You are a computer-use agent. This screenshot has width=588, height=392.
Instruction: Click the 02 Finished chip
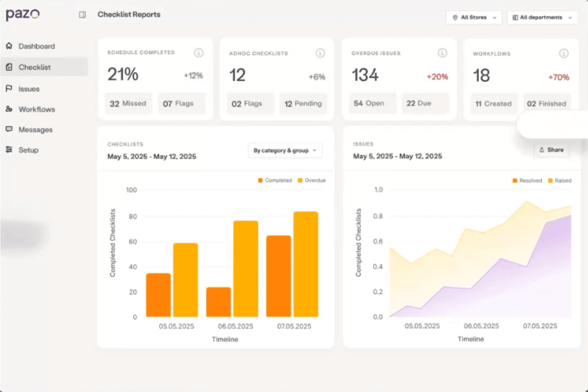[547, 104]
